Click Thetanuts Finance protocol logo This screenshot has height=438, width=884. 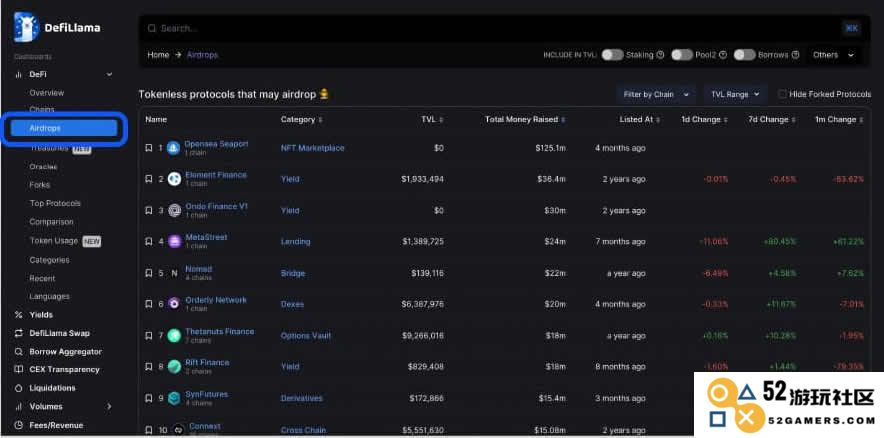(x=174, y=335)
